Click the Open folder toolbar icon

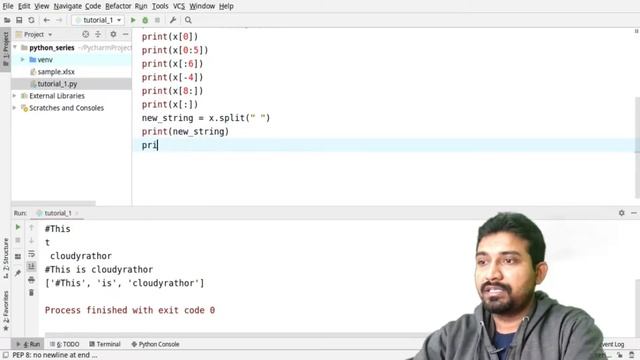click(x=7, y=20)
